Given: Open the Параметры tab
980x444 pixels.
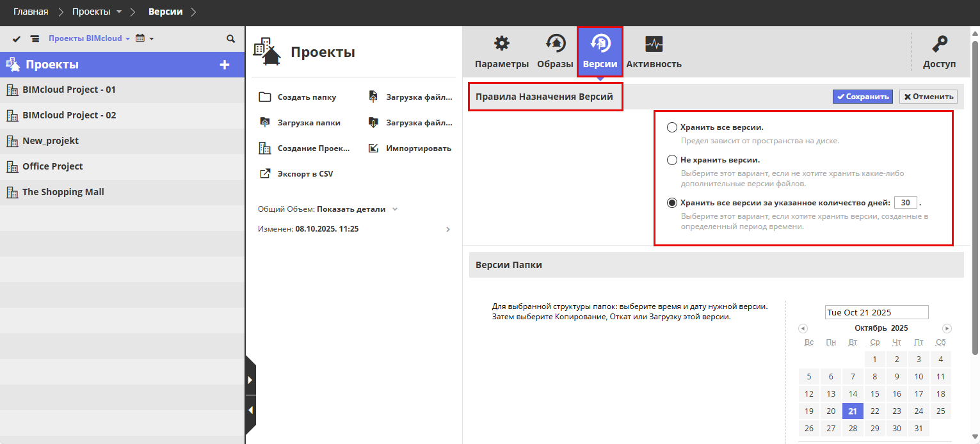Looking at the screenshot, I should (x=502, y=52).
